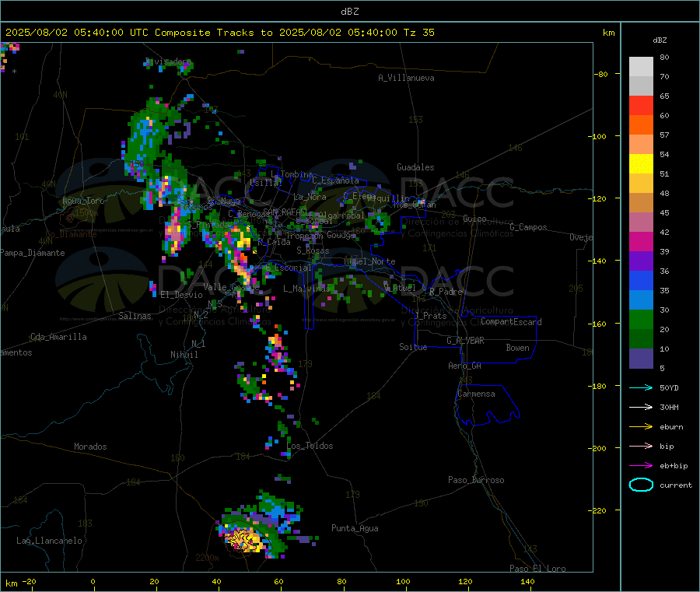Screen dimensions: 700x592
Task: Click the 'Morados' map label
Action: coord(90,447)
